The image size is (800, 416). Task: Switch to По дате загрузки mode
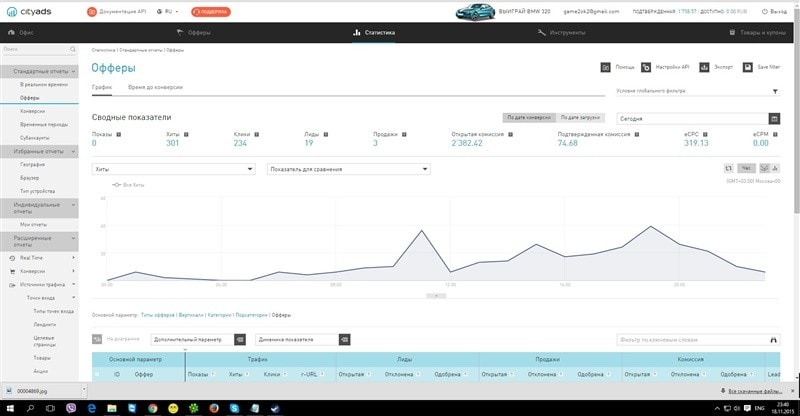tap(581, 118)
